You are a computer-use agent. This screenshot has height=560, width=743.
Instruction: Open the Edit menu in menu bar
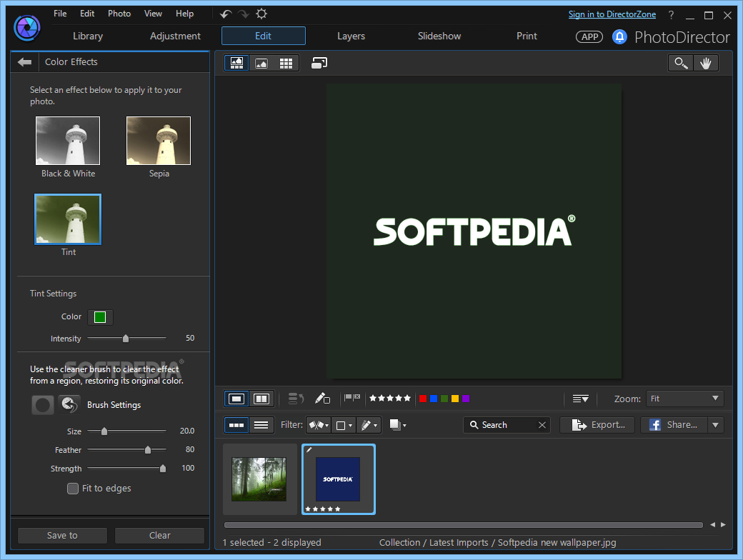87,14
